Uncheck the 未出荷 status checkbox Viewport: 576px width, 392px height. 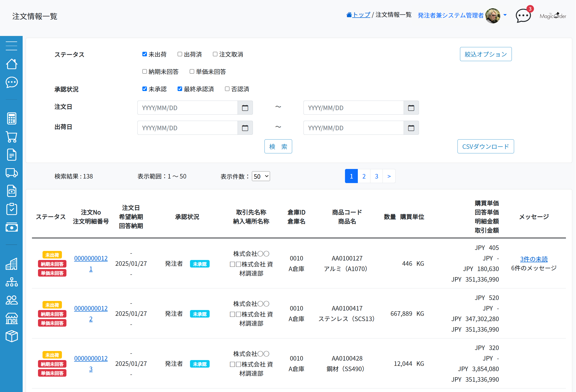(x=145, y=54)
